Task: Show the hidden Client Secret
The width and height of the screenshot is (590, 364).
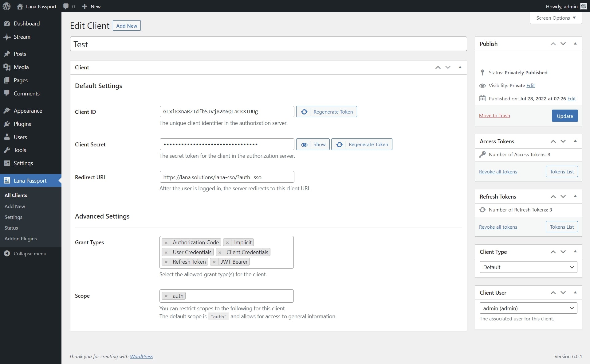Action: [313, 144]
